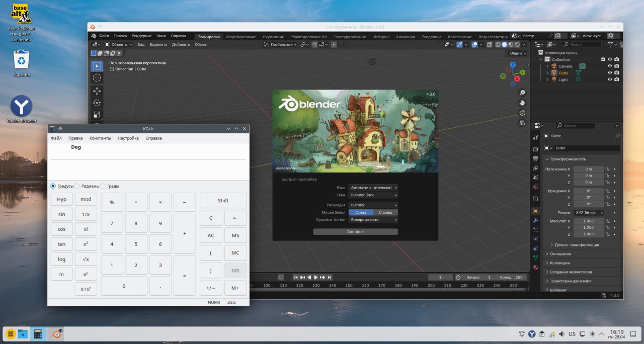Open the Файл menu in Blender
Viewport: 644px width, 344px height.
coord(104,36)
